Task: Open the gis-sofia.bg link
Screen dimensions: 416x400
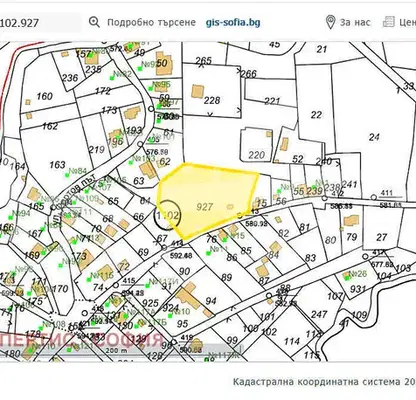Action: [233, 22]
